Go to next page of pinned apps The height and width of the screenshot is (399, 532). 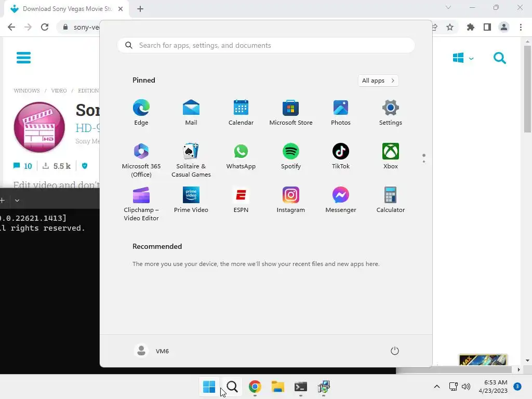pyautogui.click(x=424, y=162)
